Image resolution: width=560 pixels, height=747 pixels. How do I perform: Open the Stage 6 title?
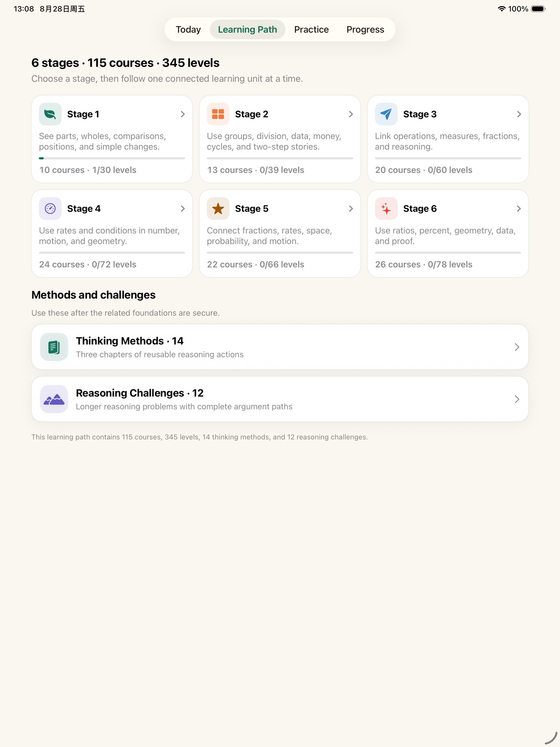pos(420,208)
